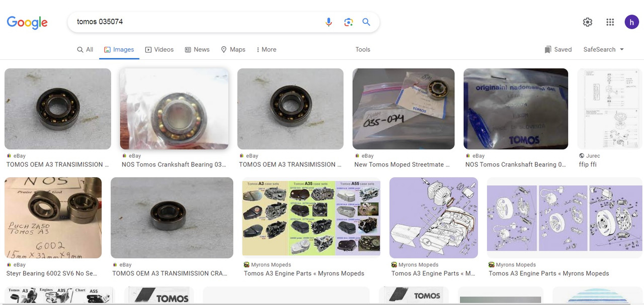The image size is (644, 305).
Task: Click the blue magnifier search button
Action: pyautogui.click(x=366, y=22)
